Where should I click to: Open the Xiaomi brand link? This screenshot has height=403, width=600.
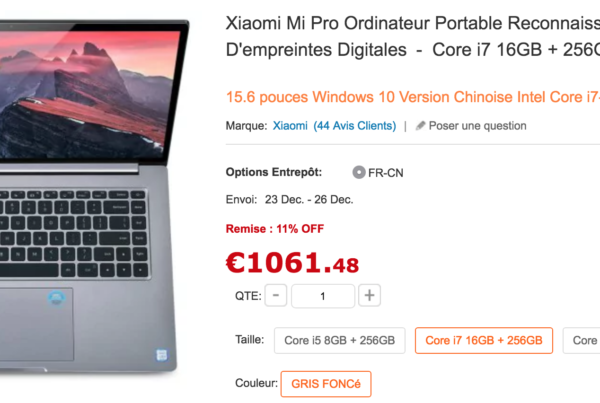290,126
